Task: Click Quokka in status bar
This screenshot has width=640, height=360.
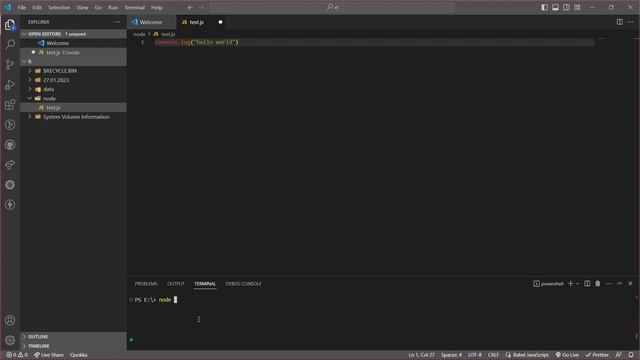Action: 79,355
